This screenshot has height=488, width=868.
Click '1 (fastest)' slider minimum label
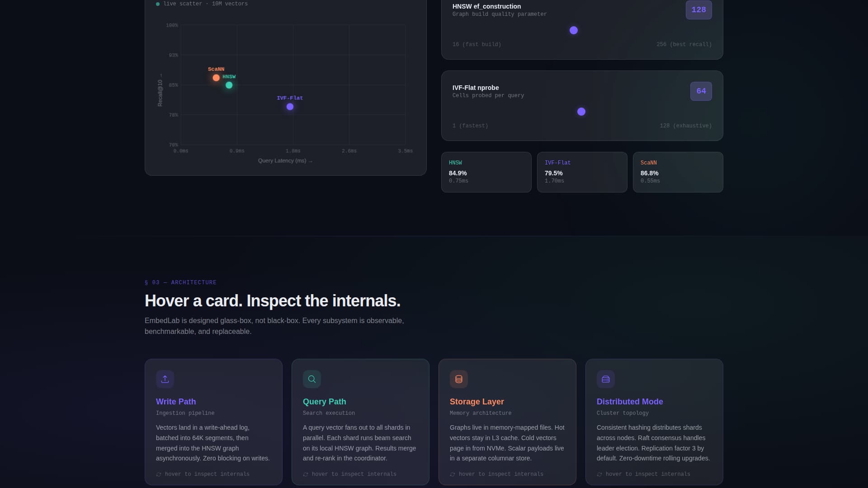coord(470,126)
